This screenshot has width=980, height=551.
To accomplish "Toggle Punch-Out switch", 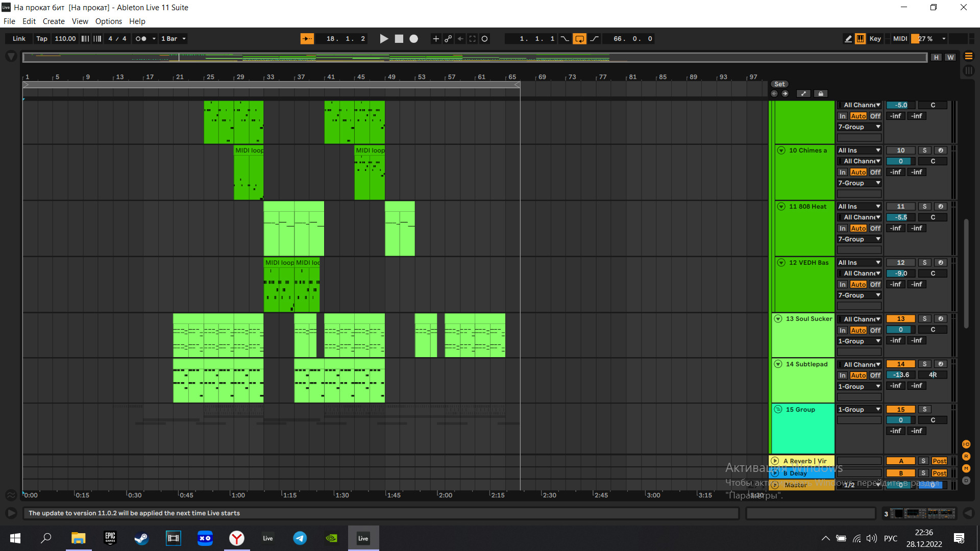I will [x=595, y=39].
